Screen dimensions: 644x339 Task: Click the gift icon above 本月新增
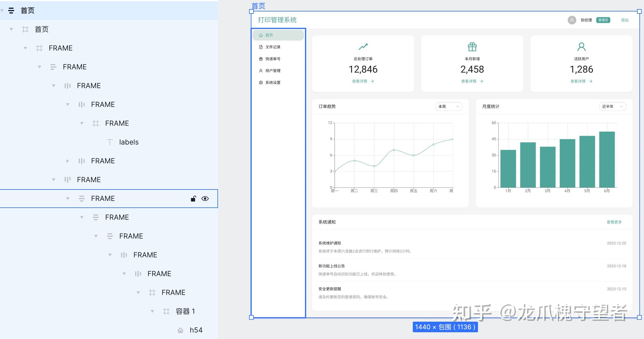(x=472, y=47)
